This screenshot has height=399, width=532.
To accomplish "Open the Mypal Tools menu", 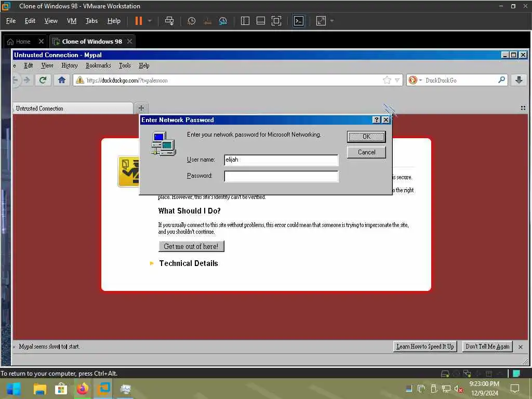I will point(125,65).
